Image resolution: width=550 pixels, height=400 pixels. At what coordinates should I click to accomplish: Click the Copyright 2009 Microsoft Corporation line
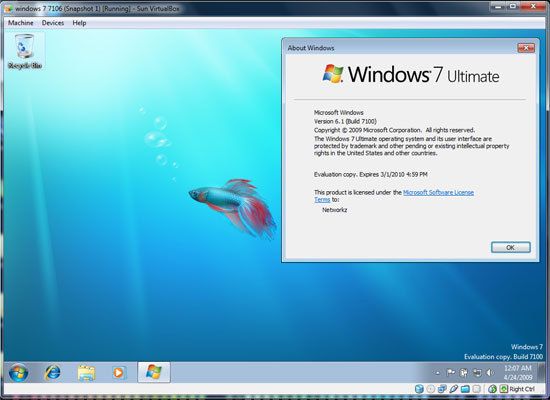point(394,130)
